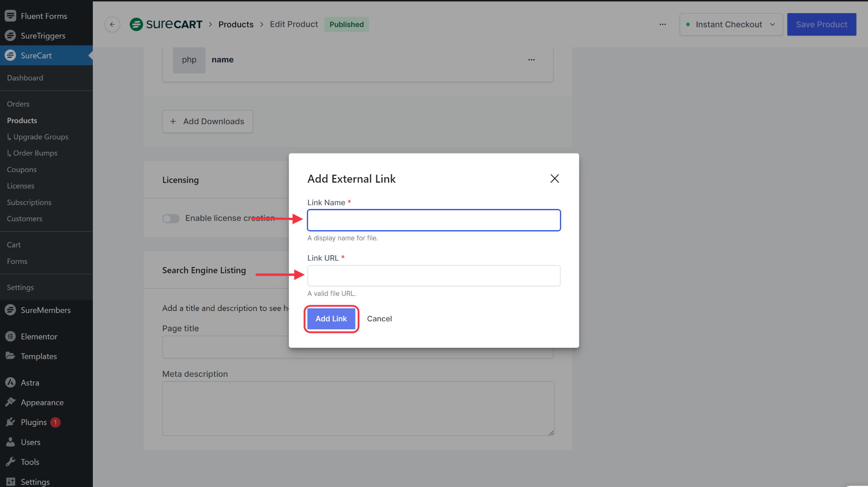The image size is (868, 487).
Task: Click the Link Name input field
Action: pyautogui.click(x=434, y=220)
